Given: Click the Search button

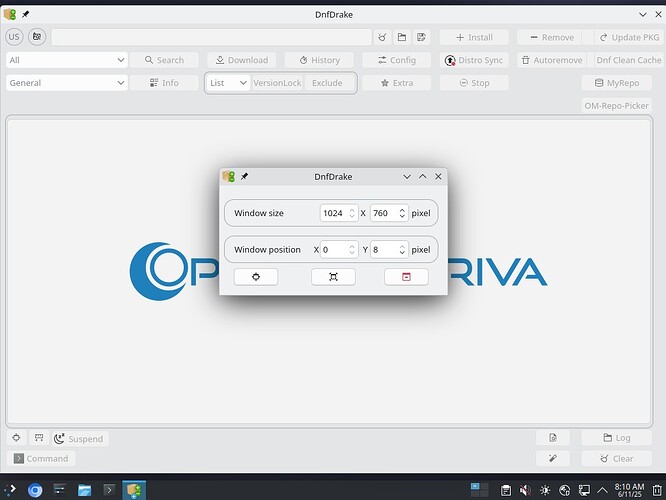Looking at the screenshot, I should (x=164, y=60).
